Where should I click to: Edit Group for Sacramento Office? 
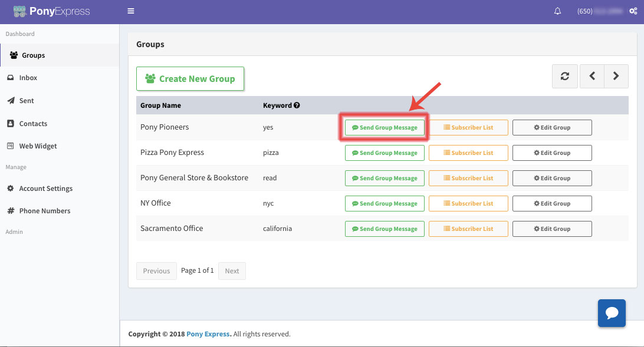point(552,229)
